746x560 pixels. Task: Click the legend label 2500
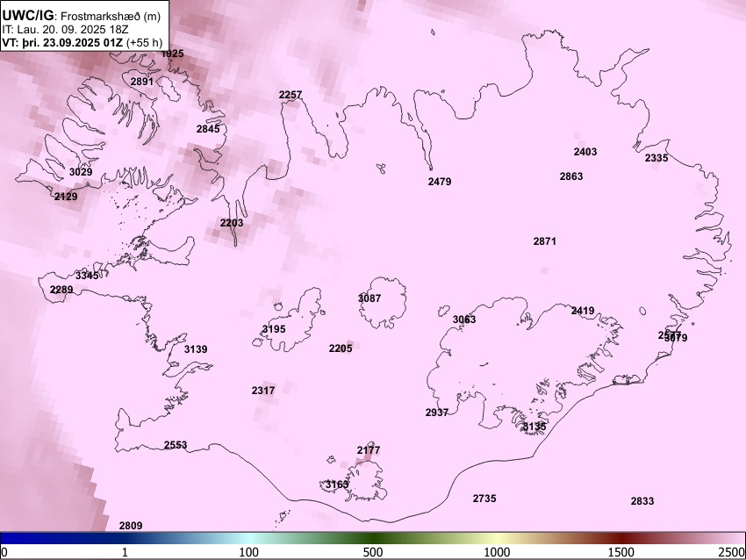(x=732, y=552)
